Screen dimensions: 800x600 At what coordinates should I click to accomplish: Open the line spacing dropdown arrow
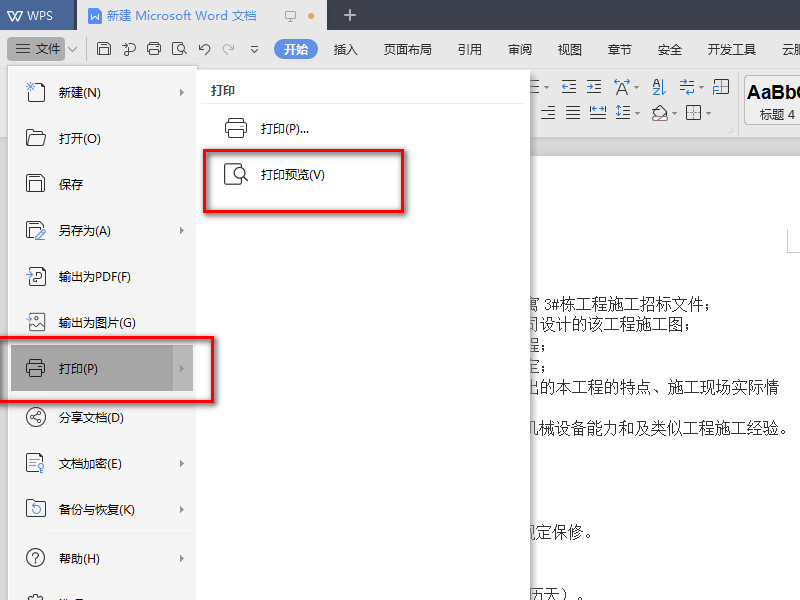[x=637, y=113]
